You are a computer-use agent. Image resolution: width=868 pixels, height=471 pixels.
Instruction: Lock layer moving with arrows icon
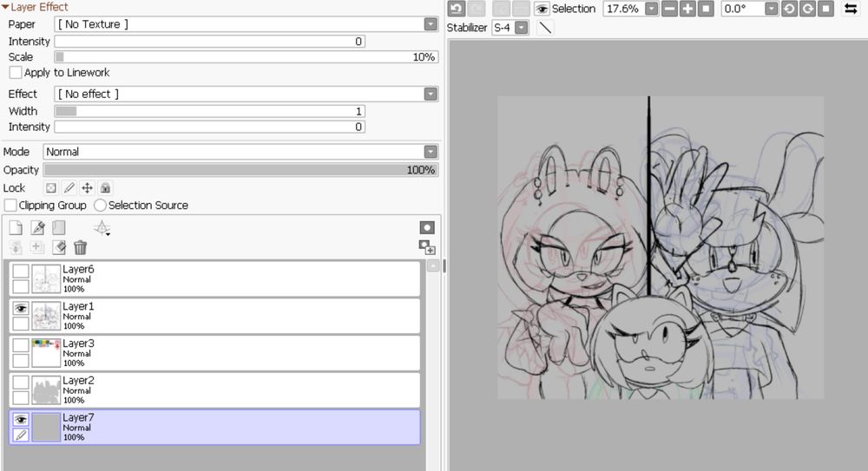click(x=87, y=188)
